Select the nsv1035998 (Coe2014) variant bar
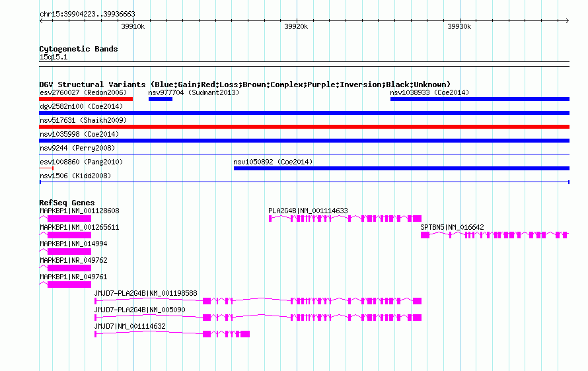588x371 pixels. point(304,141)
